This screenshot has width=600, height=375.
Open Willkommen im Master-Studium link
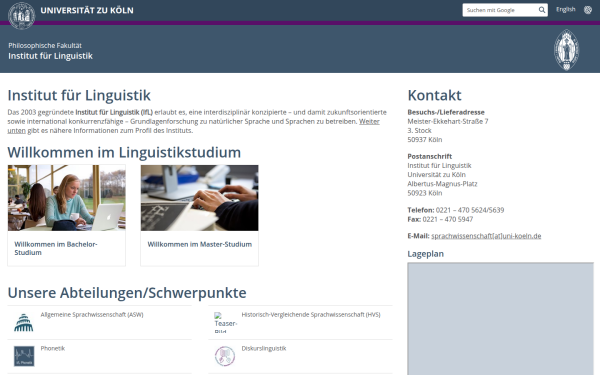click(x=200, y=244)
